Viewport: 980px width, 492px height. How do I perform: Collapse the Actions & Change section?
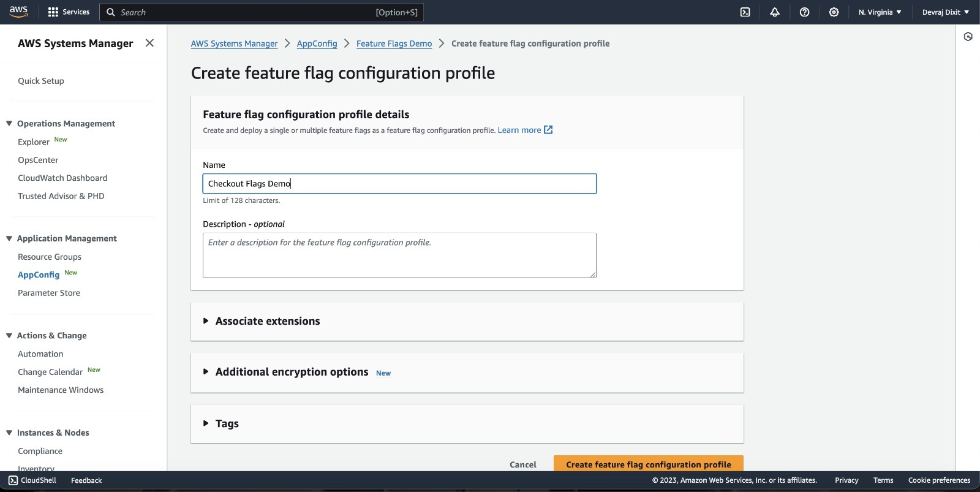[9, 335]
